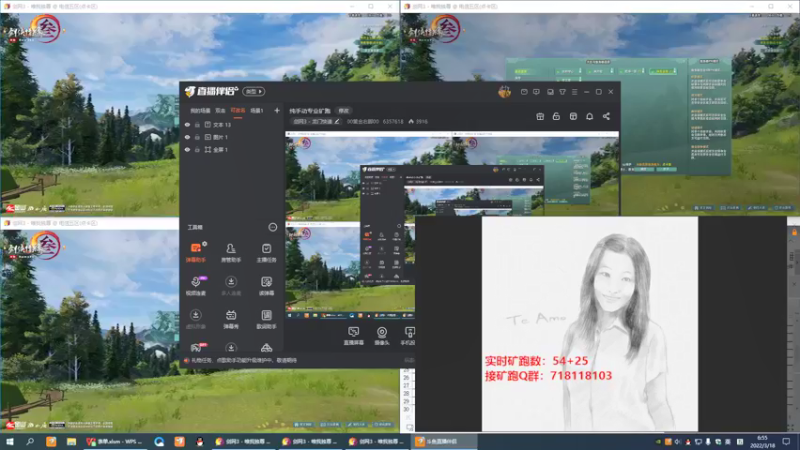800x450 pixels.
Task: Click the gift task notice in status bar
Action: pyautogui.click(x=240, y=360)
